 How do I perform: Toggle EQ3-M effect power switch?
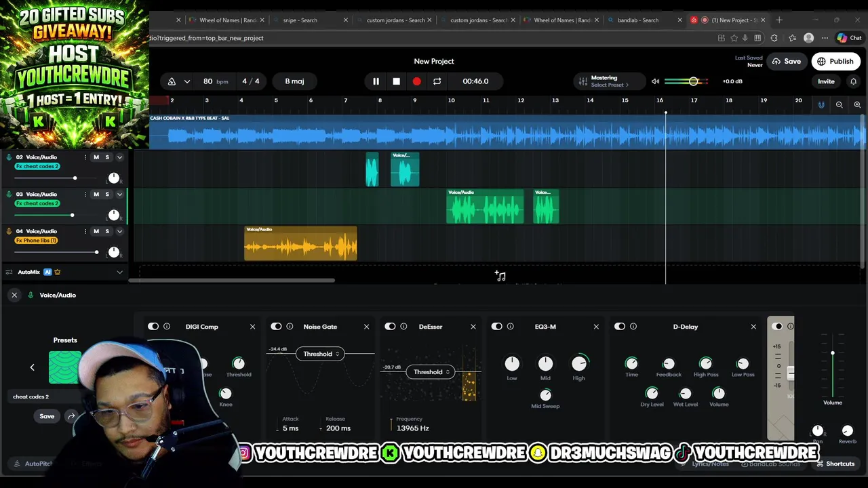click(497, 327)
